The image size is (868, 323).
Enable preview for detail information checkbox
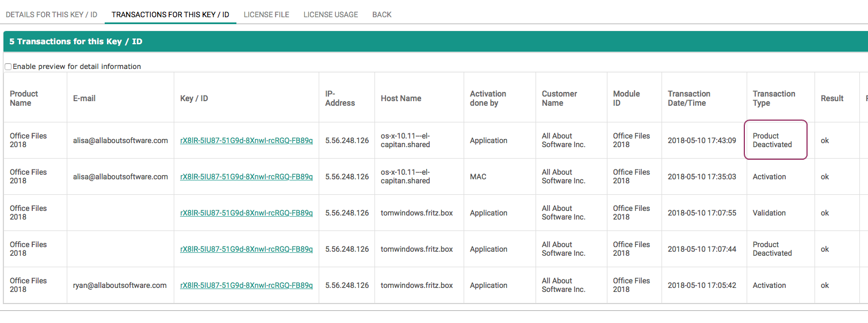tap(8, 67)
